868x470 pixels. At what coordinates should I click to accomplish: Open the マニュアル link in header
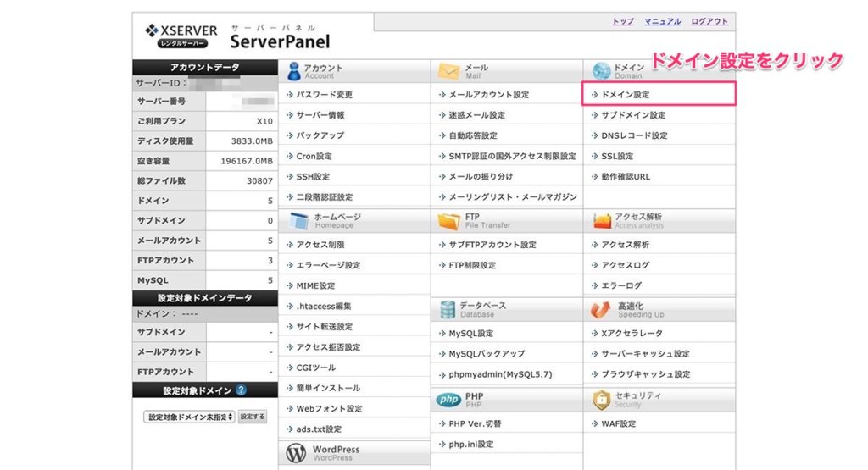(662, 22)
